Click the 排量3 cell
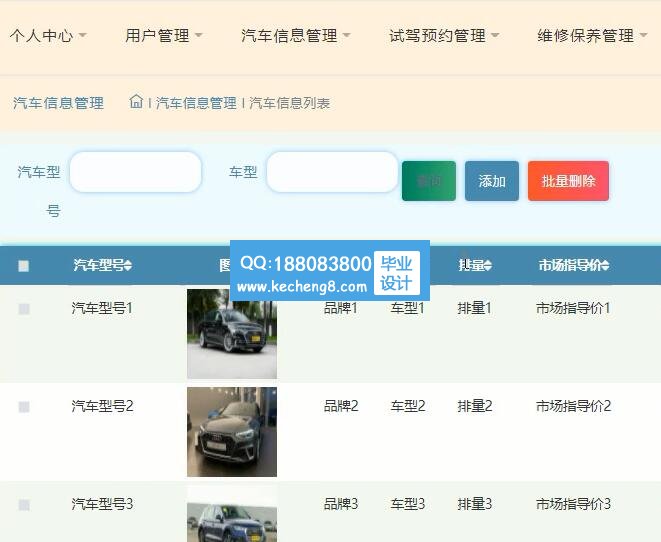This screenshot has width=661, height=542. click(x=475, y=504)
